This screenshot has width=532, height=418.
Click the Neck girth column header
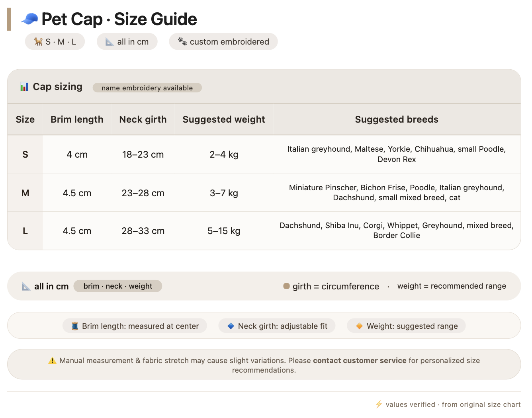click(143, 119)
